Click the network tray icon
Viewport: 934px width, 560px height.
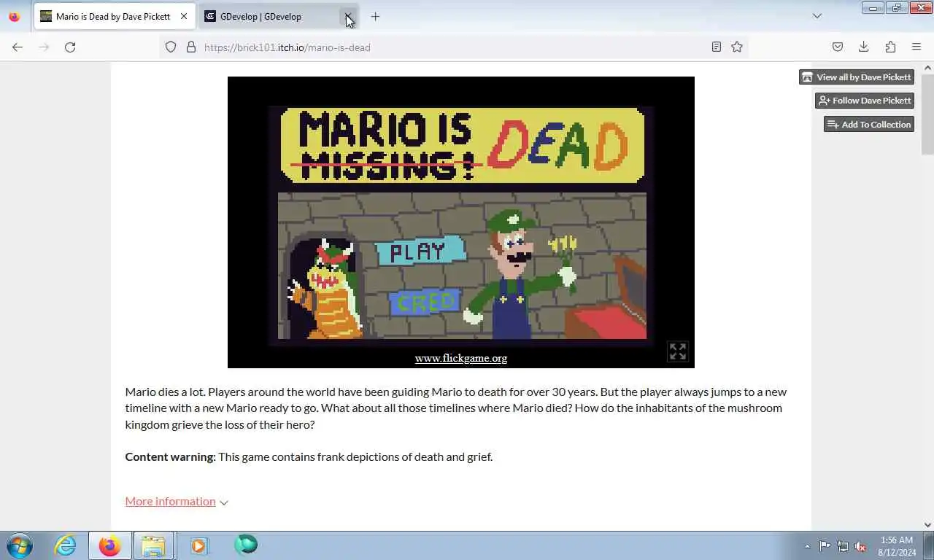click(843, 546)
